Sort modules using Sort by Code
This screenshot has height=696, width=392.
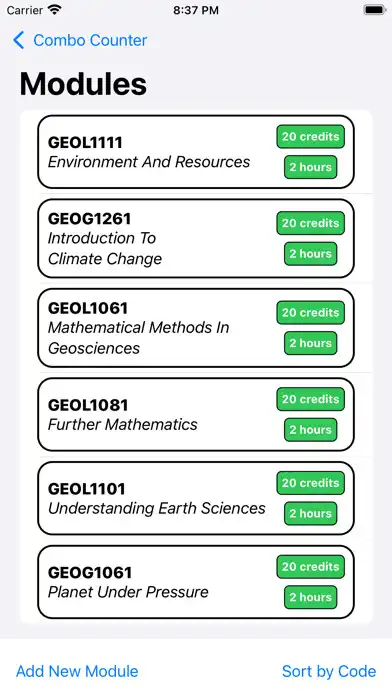(x=329, y=671)
